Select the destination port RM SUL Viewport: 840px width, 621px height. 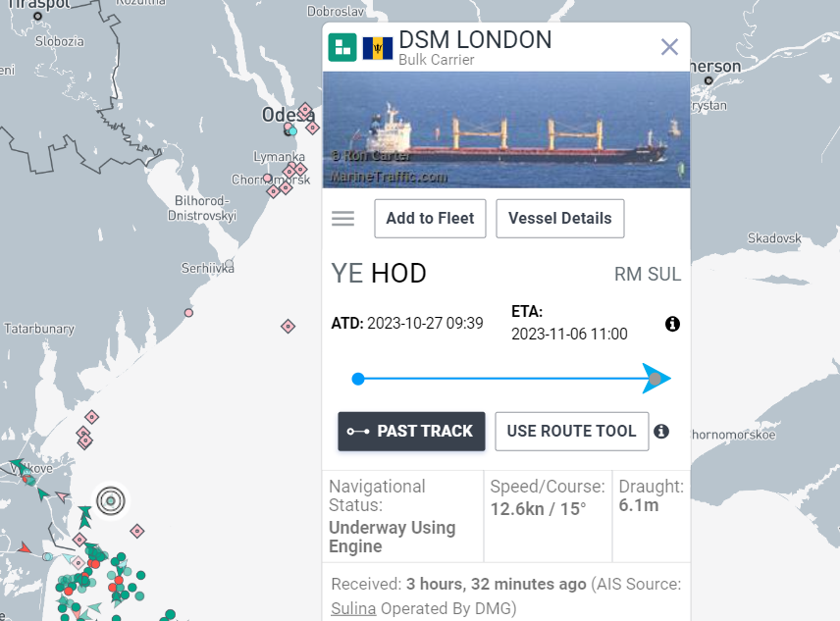pos(647,274)
